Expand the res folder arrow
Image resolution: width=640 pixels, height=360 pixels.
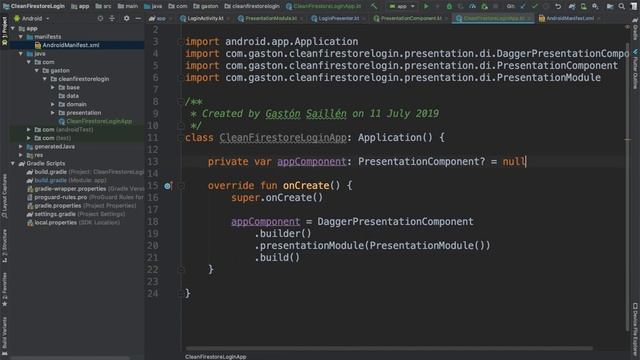21,155
